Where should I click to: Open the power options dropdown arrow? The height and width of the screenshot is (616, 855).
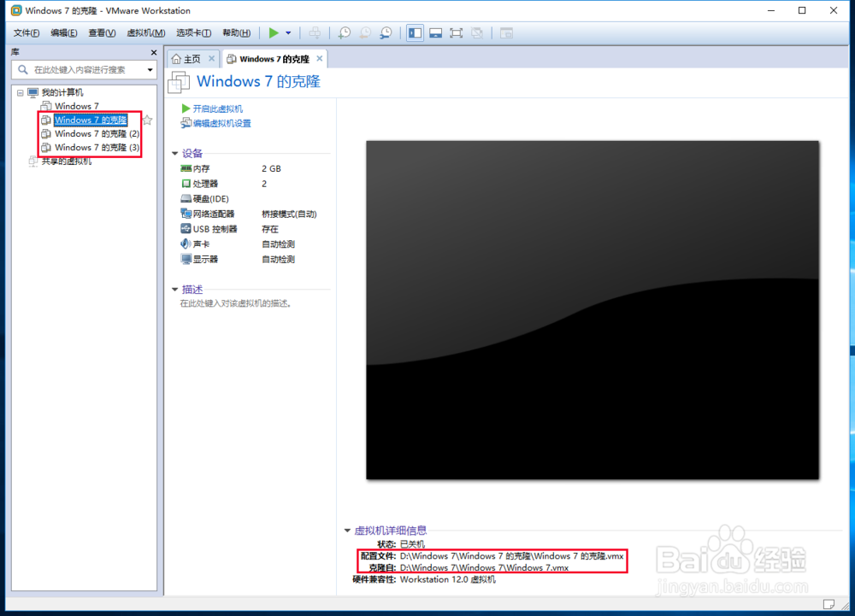pos(288,33)
